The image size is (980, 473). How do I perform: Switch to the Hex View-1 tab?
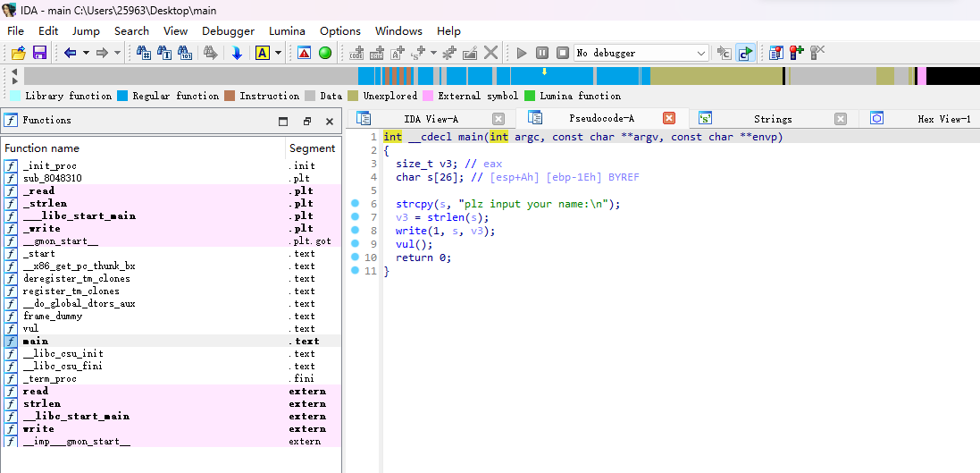click(x=920, y=119)
